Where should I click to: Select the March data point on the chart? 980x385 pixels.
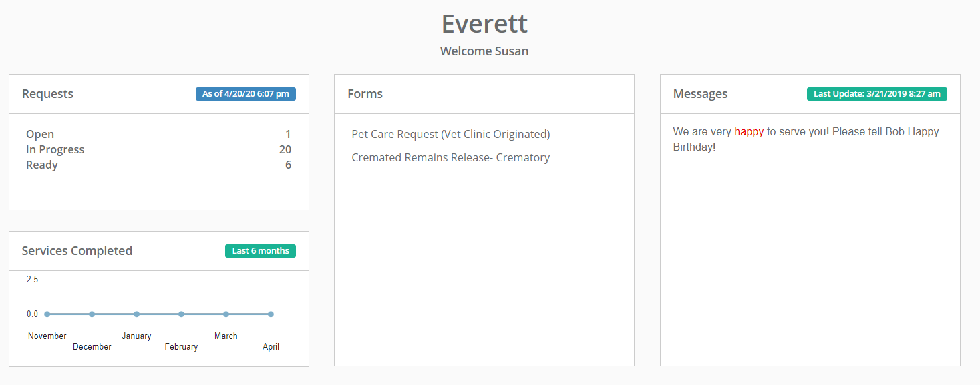(226, 314)
